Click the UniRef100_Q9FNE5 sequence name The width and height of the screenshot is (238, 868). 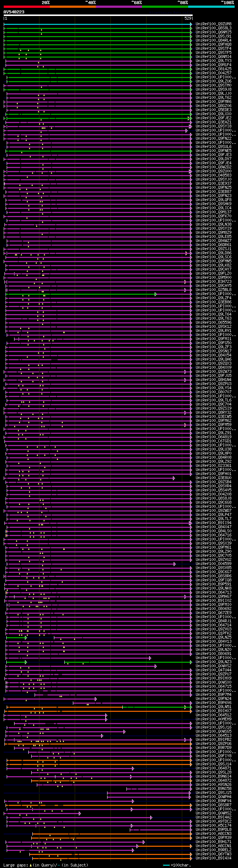click(213, 151)
